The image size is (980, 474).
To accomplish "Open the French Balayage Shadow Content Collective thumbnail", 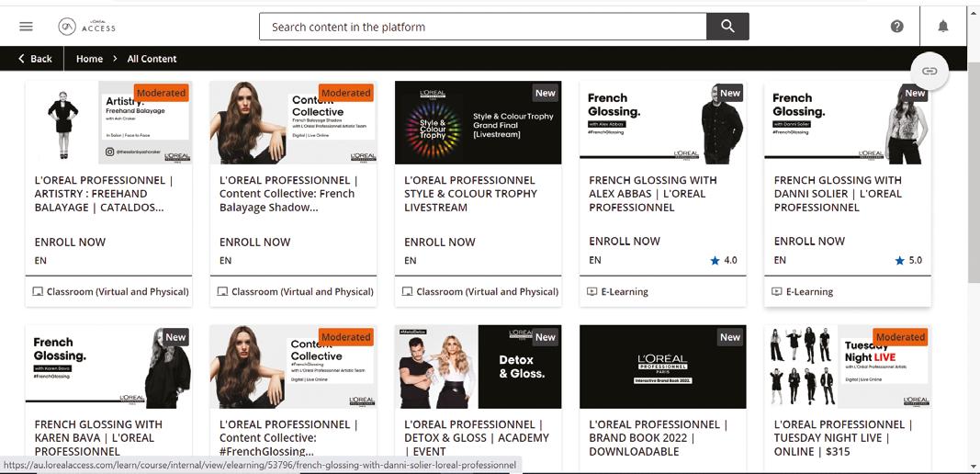I will coord(293,122).
